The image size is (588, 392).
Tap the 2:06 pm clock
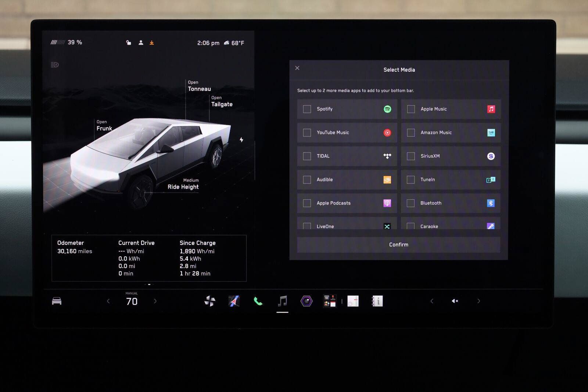point(208,43)
